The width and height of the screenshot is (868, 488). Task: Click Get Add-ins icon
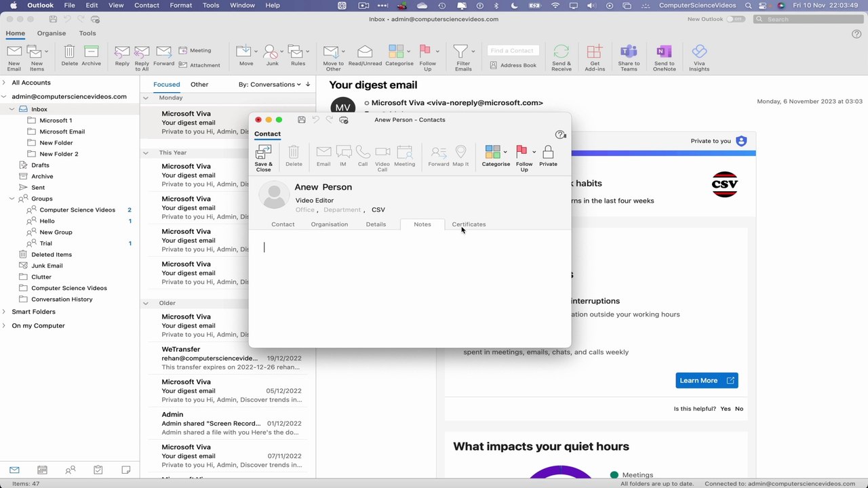point(595,58)
